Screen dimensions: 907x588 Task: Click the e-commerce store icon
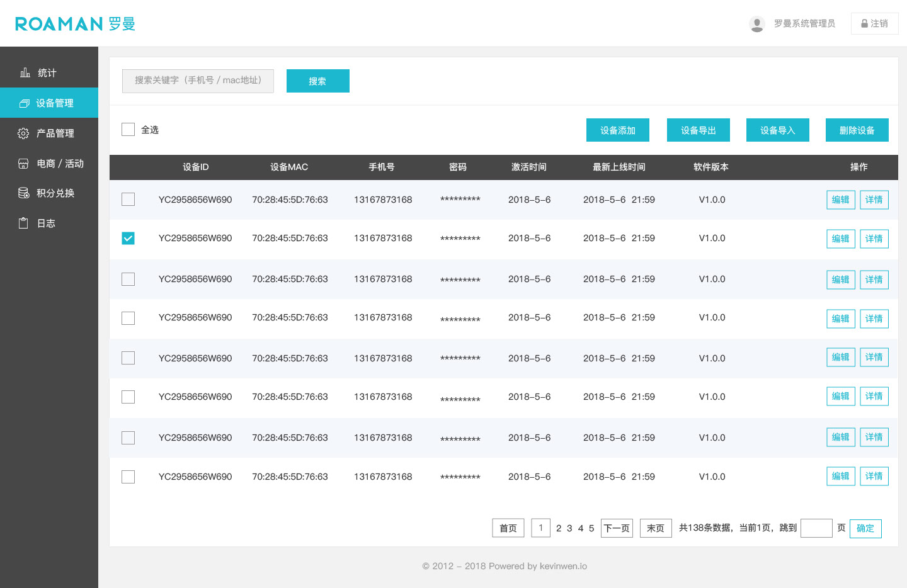23,164
